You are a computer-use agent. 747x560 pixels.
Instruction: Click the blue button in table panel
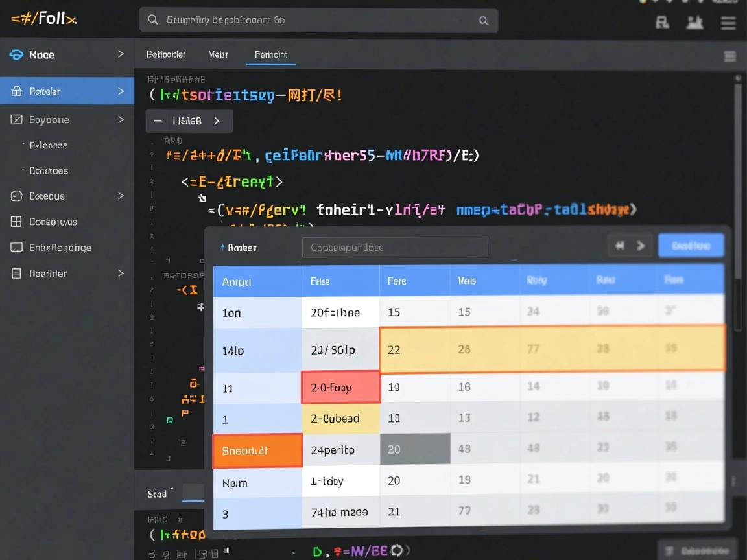691,246
